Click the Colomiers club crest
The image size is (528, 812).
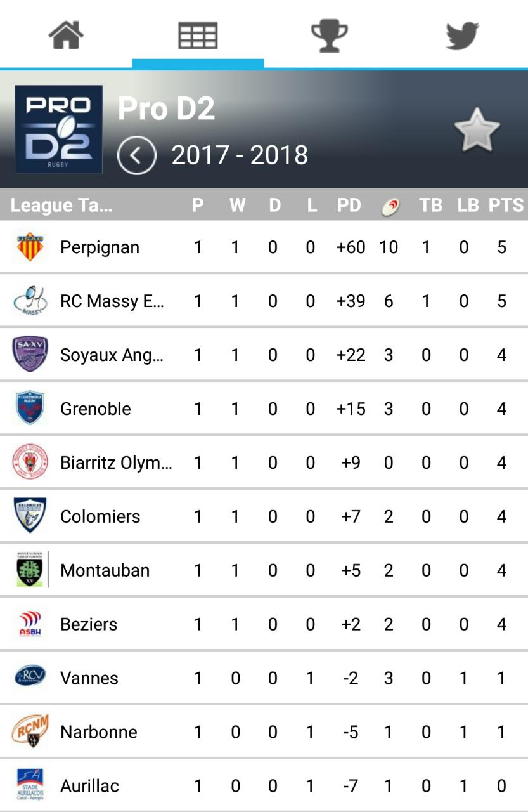click(x=30, y=516)
